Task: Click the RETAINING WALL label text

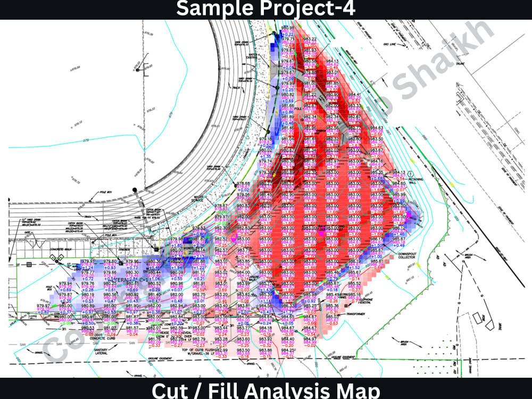Action: pos(416,181)
